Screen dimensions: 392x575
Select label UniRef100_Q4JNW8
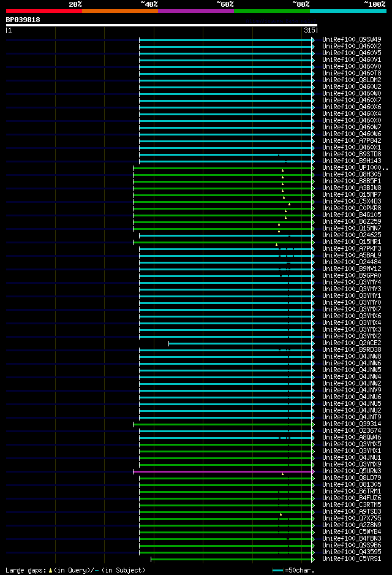pos(352,356)
